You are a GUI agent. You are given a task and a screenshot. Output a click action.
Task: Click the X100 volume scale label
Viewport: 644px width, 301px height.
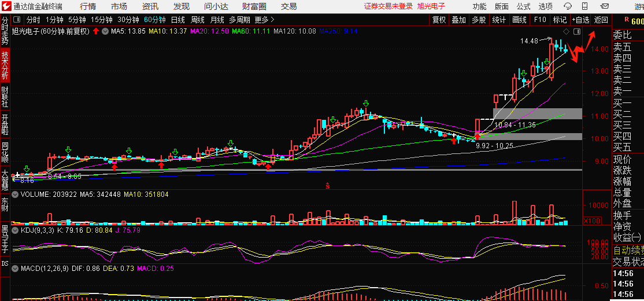pos(593,221)
